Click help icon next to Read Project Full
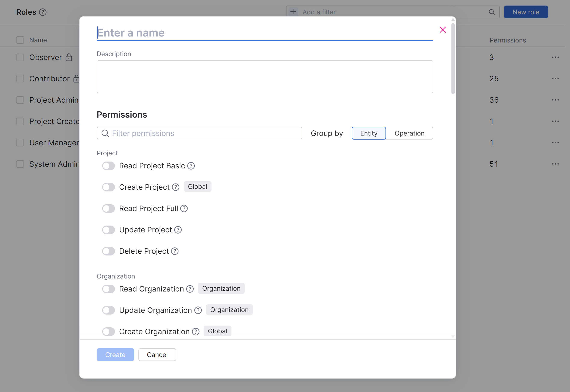This screenshot has height=392, width=570. [184, 208]
